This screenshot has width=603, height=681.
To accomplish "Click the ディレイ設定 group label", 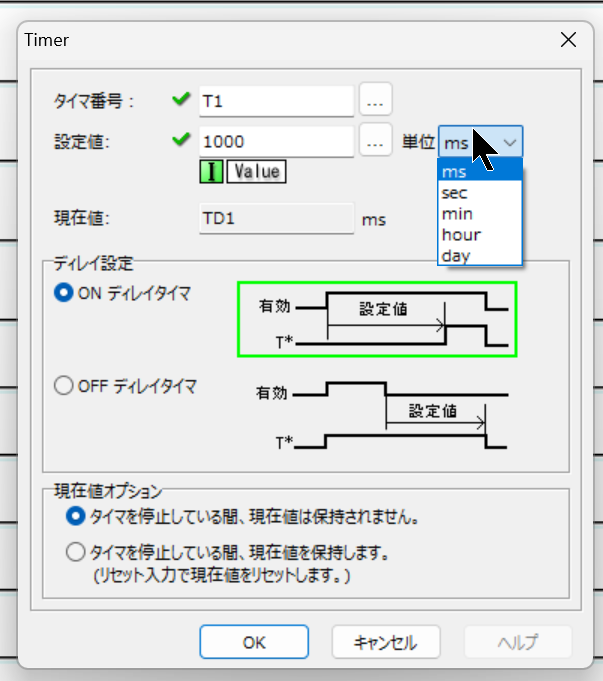I will (x=93, y=263).
